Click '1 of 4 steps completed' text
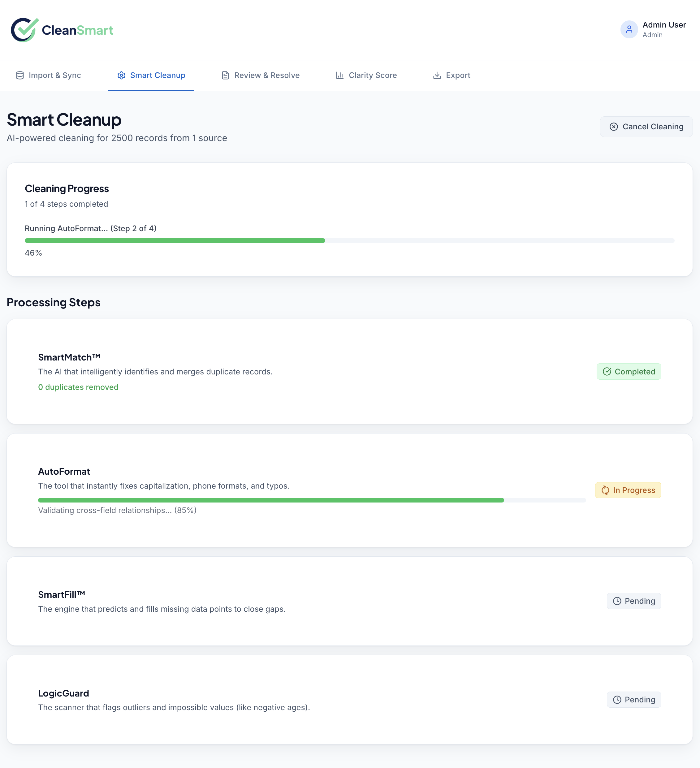This screenshot has width=700, height=768. pyautogui.click(x=66, y=204)
